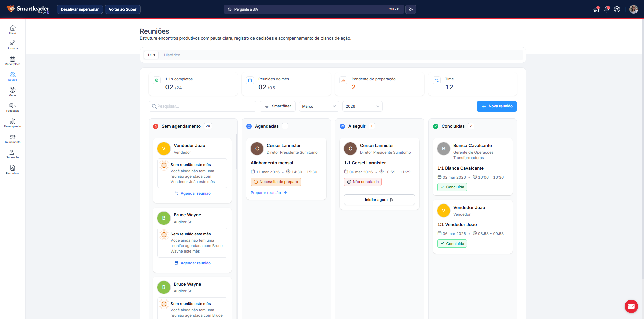Click the announcements megaphone icon
This screenshot has height=319, width=644.
(596, 9)
